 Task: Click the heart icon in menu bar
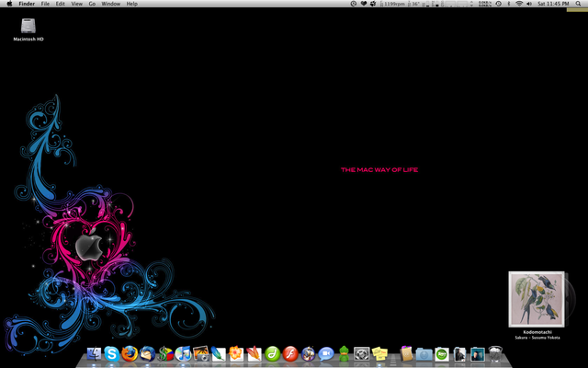point(364,4)
